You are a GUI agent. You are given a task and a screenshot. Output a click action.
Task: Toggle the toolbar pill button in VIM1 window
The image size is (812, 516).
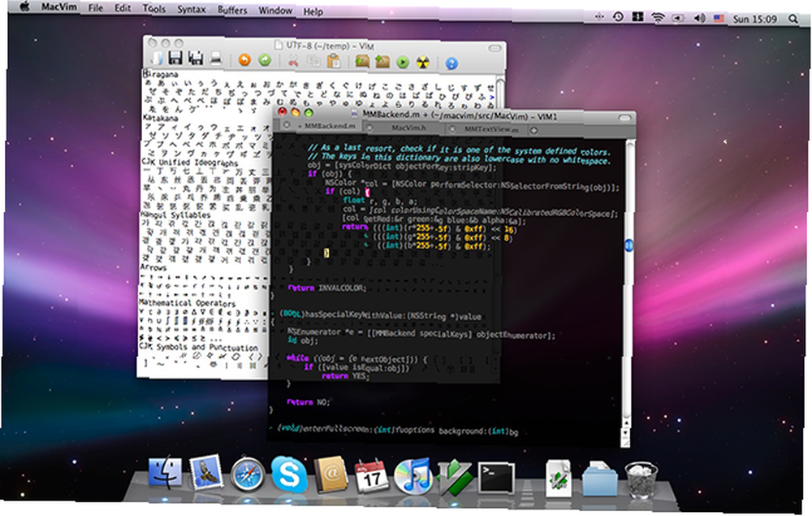click(625, 118)
